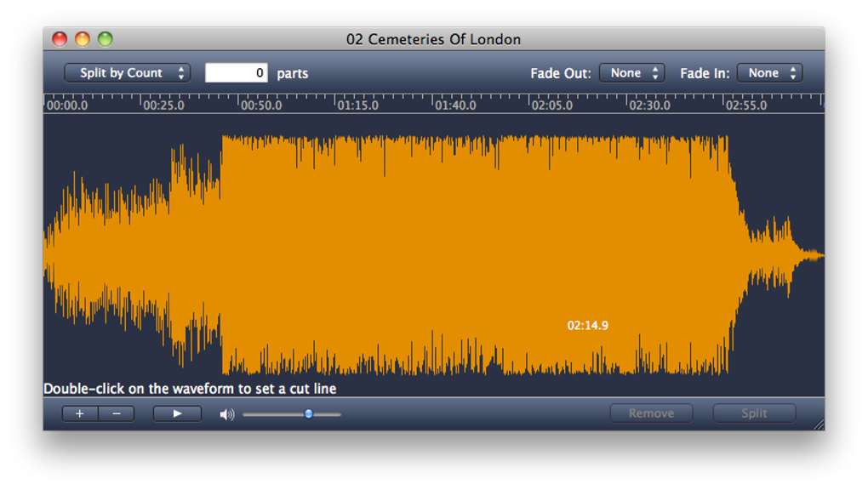Screen dimensions: 868x490
Task: Click the Split button
Action: (754, 413)
